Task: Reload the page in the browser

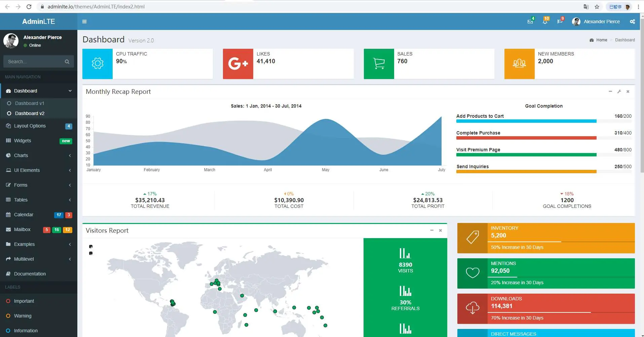Action: 29,7
